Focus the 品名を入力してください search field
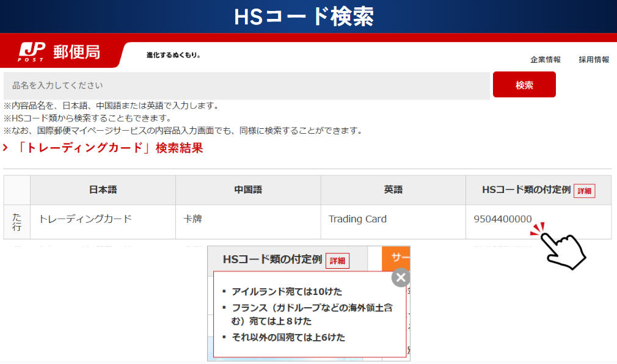Screen dimensions: 617x364 point(247,86)
